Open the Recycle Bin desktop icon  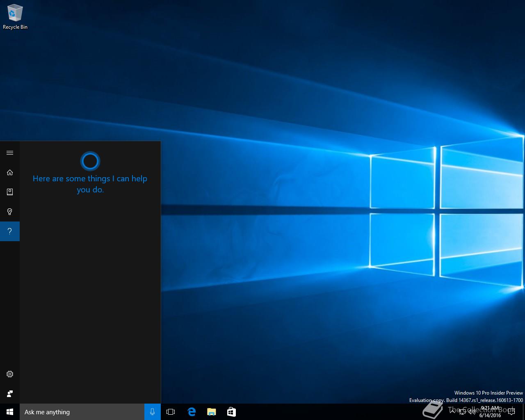(x=15, y=17)
